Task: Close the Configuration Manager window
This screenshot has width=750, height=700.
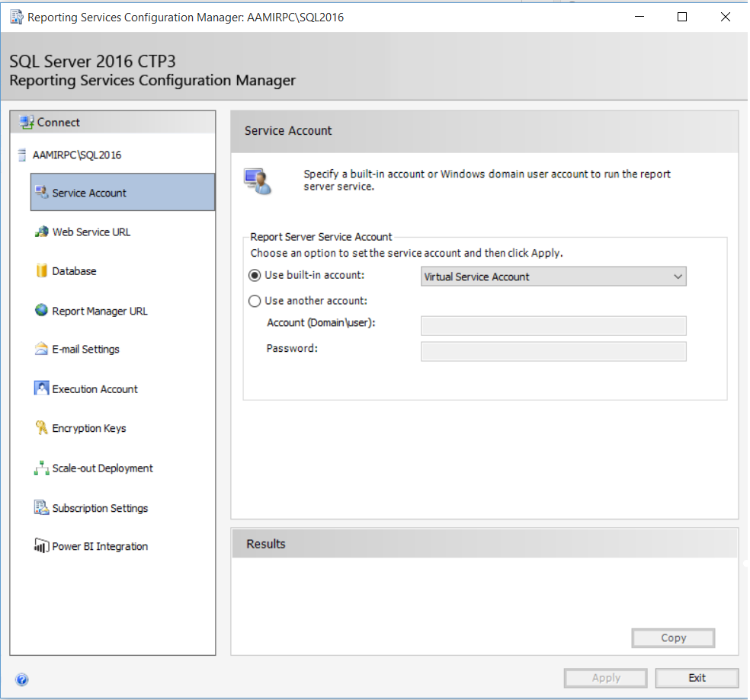Action: pos(725,17)
